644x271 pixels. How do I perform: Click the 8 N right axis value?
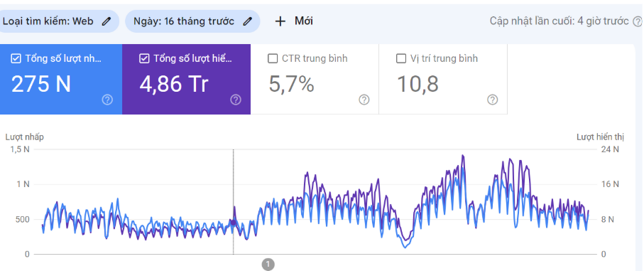coord(608,220)
